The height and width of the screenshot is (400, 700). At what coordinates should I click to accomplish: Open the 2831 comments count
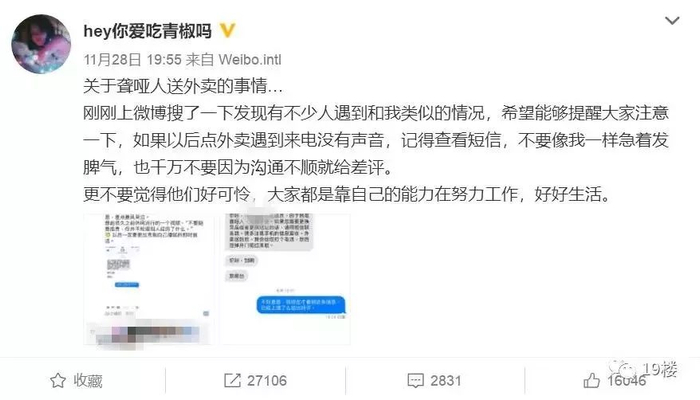coord(446,381)
